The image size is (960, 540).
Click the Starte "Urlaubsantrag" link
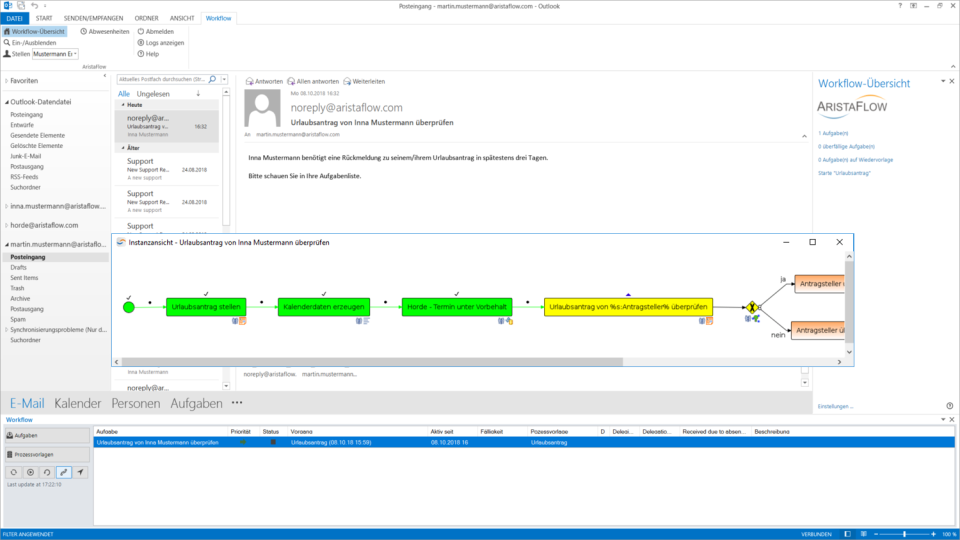844,173
